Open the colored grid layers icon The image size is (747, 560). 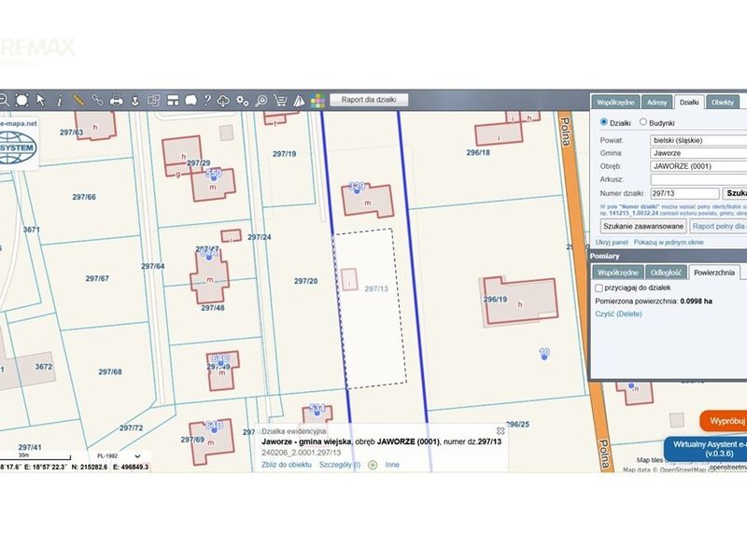click(317, 101)
